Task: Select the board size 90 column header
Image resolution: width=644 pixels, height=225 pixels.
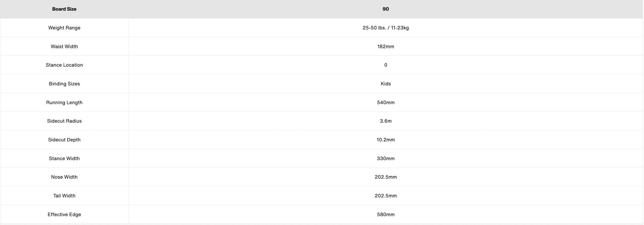Action: pos(386,9)
